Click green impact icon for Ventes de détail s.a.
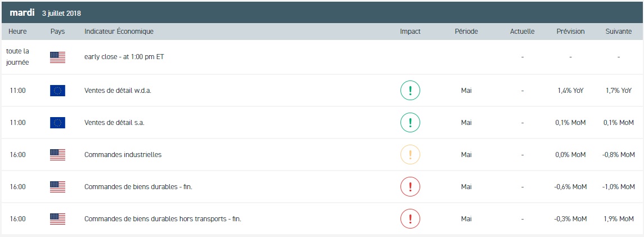The width and height of the screenshot is (644, 237). click(410, 123)
